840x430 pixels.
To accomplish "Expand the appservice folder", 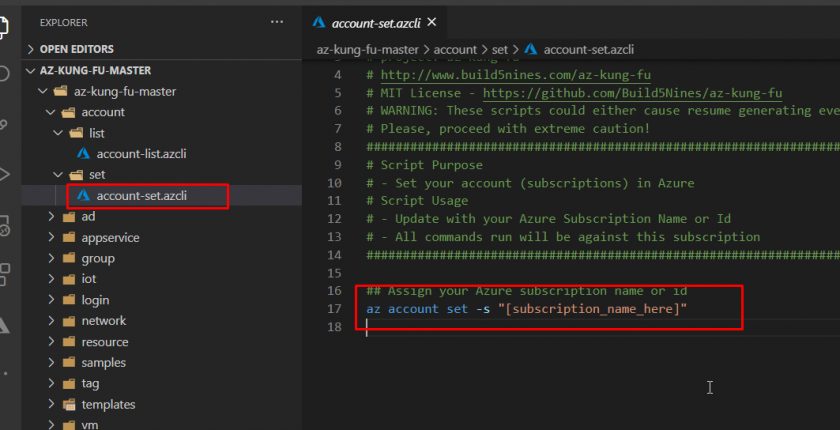I will click(110, 237).
